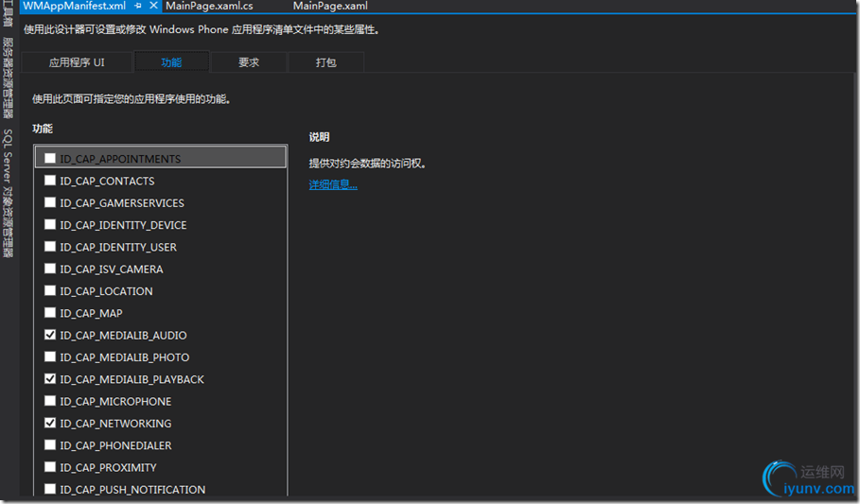
Task: Click the ID_CAP_PHONEDIALER row text
Action: point(115,445)
